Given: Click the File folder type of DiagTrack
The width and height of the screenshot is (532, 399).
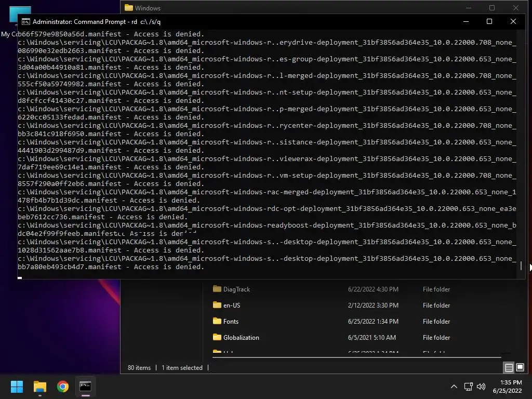Looking at the screenshot, I should 436,289.
